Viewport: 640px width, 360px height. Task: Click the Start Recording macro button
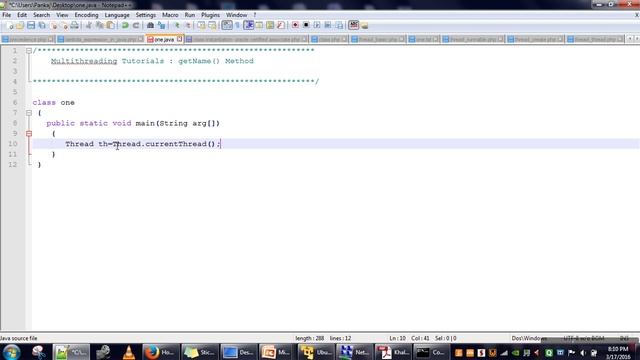pos(295,25)
